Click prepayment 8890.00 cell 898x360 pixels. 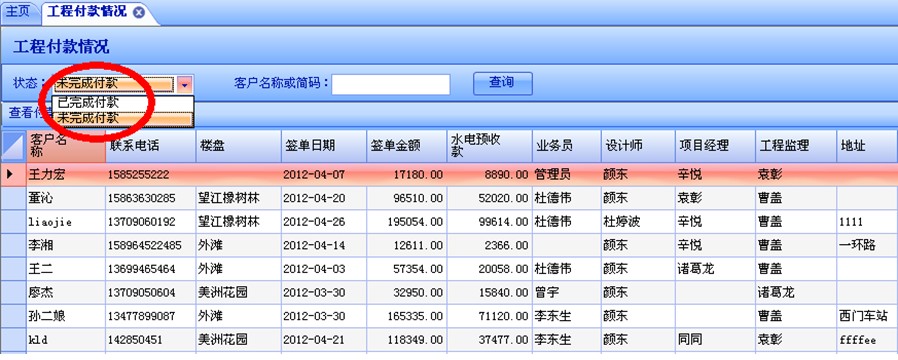[x=489, y=175]
